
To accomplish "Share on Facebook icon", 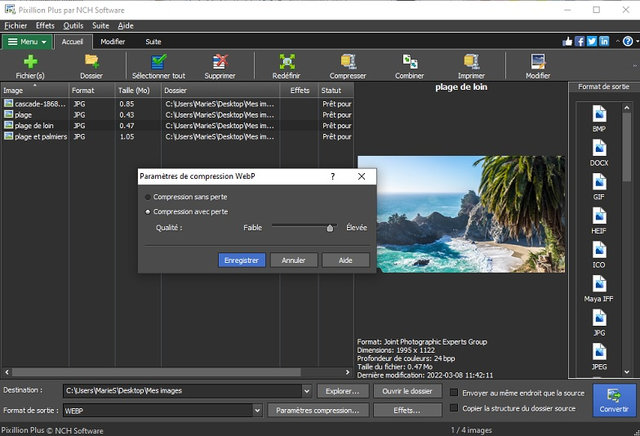I will [580, 41].
